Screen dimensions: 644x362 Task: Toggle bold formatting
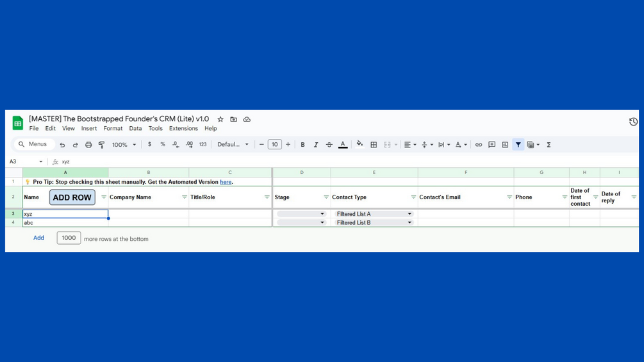pyautogui.click(x=302, y=145)
